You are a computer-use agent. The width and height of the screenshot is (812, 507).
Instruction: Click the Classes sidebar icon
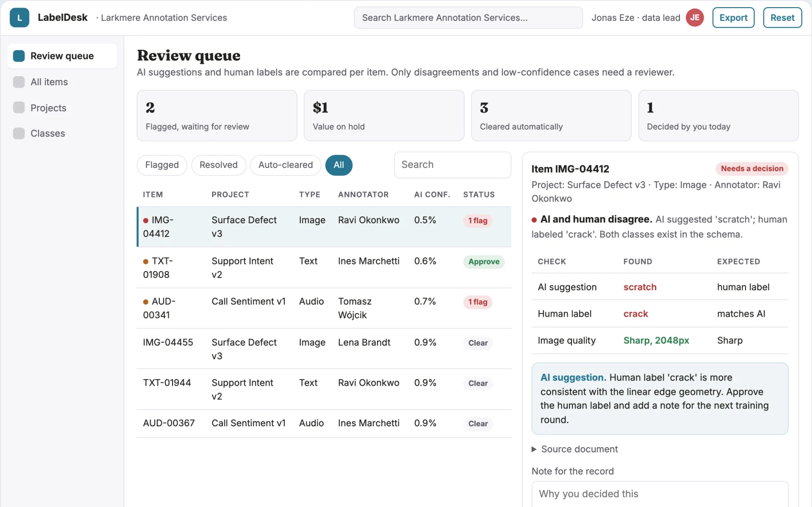point(19,133)
